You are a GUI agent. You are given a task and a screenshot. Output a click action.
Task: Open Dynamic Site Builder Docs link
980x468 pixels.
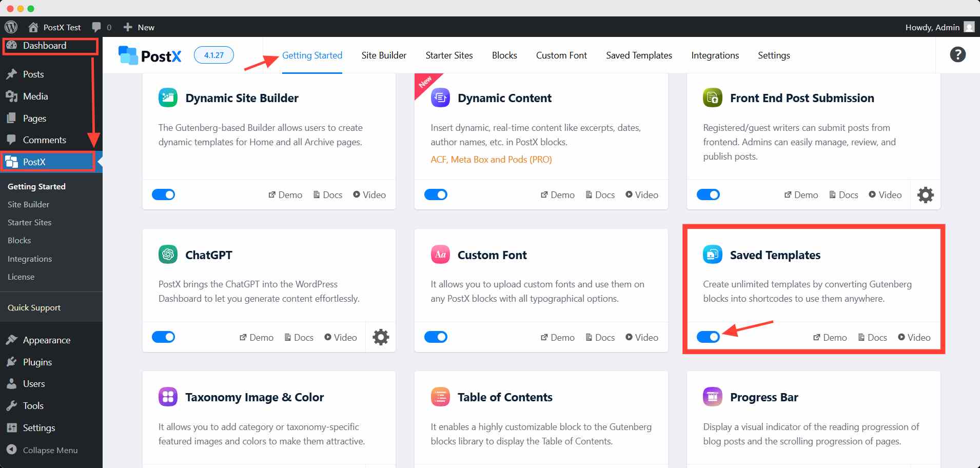(328, 195)
